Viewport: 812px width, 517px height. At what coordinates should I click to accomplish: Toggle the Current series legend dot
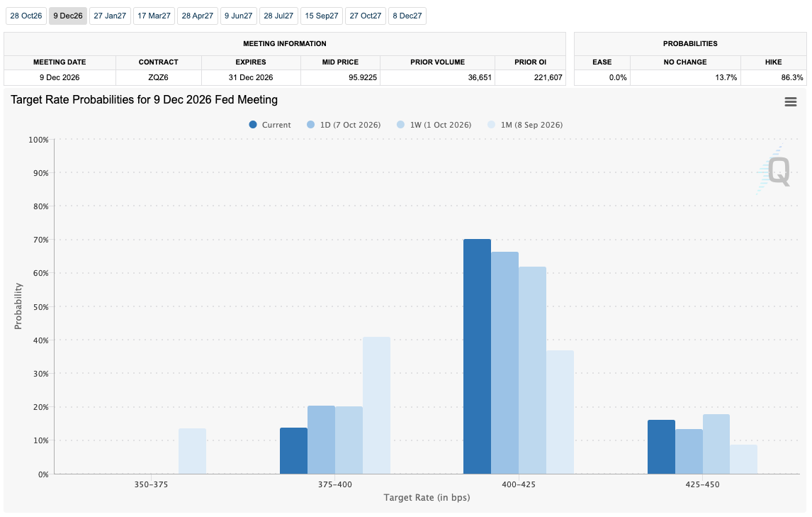click(x=253, y=124)
